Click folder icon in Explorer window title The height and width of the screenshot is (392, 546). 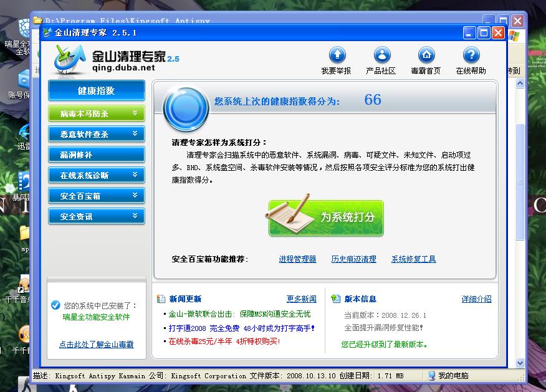click(37, 20)
